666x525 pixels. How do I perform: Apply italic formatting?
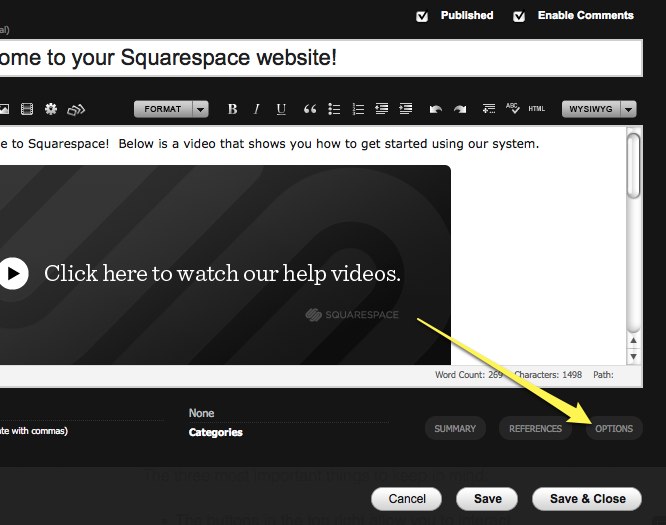click(x=257, y=109)
